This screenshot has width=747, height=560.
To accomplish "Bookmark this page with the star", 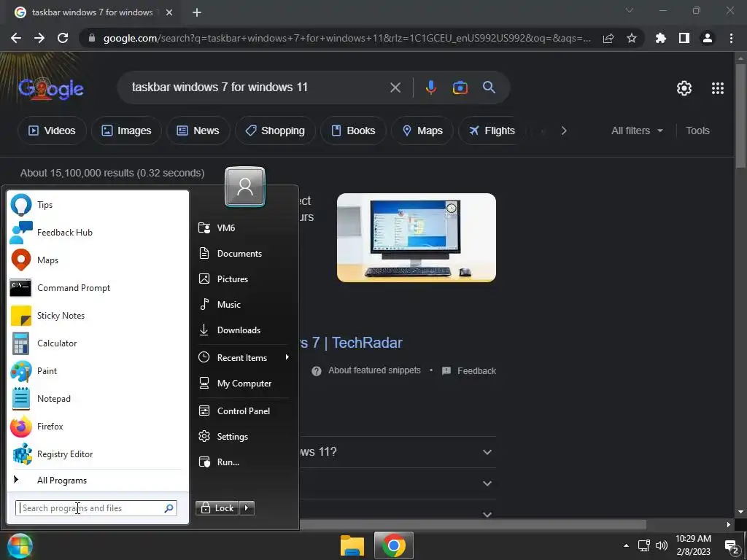I will [x=632, y=38].
